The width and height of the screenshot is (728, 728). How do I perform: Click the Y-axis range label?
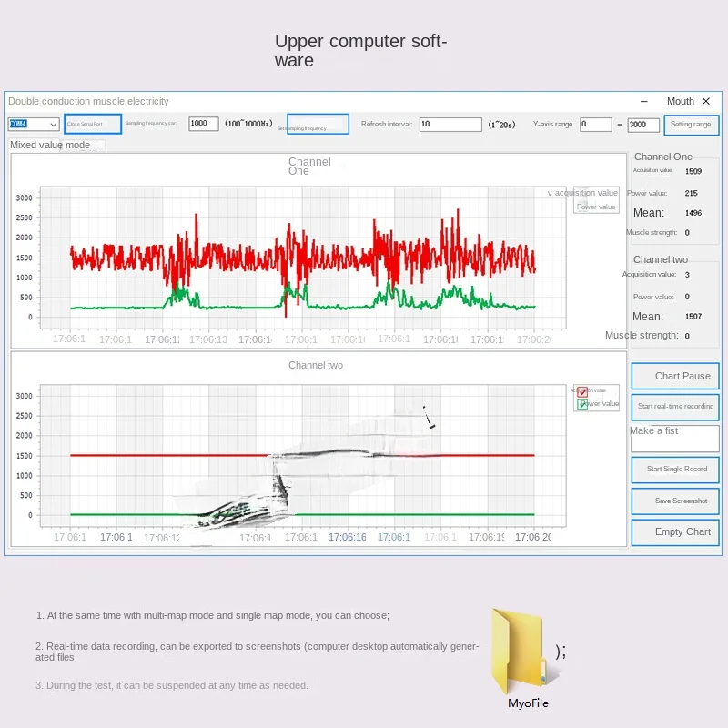[x=552, y=124]
